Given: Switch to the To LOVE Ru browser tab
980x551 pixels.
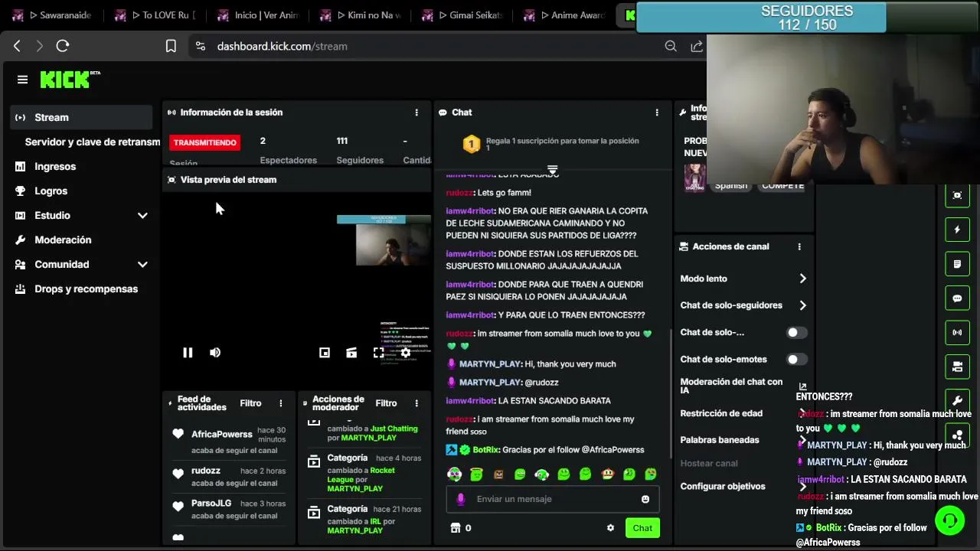Looking at the screenshot, I should click(154, 15).
